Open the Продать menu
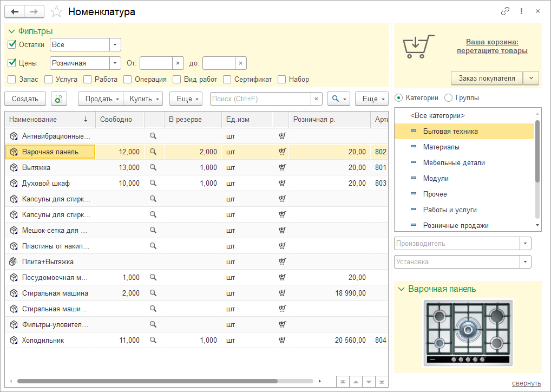The width and height of the screenshot is (551, 392). coord(102,99)
